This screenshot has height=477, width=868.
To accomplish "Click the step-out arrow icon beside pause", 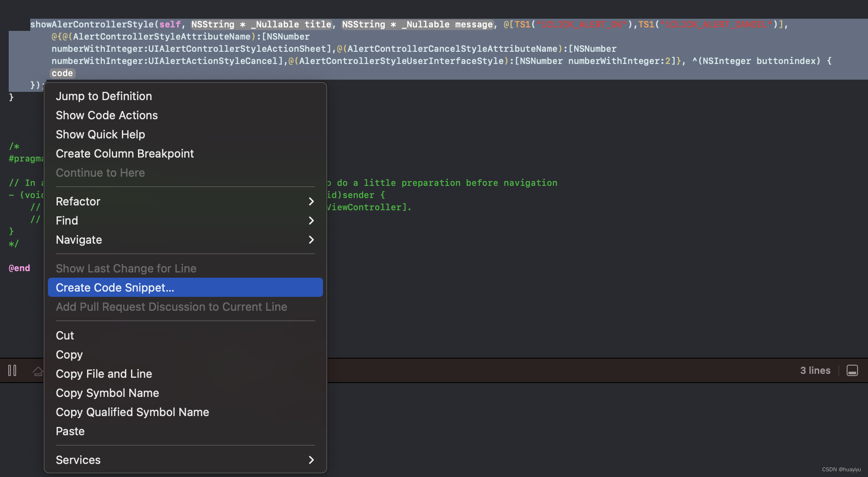I will tap(38, 371).
